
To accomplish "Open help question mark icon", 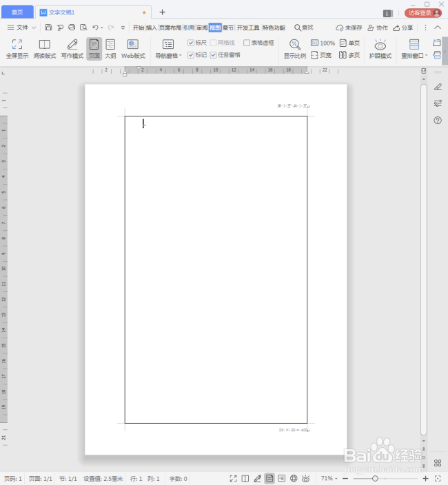I will 438,121.
